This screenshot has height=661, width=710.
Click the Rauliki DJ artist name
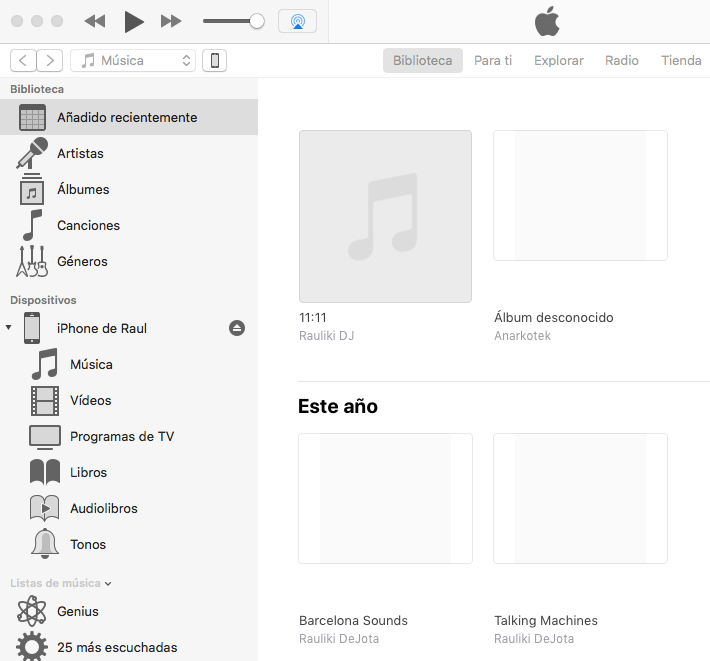click(x=326, y=335)
